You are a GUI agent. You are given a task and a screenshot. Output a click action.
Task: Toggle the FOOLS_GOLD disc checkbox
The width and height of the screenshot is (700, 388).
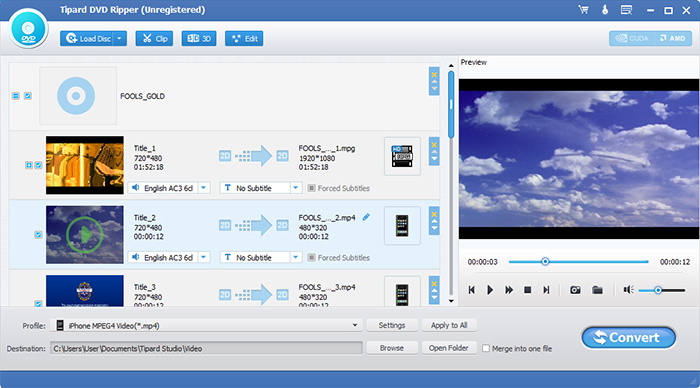[28, 96]
